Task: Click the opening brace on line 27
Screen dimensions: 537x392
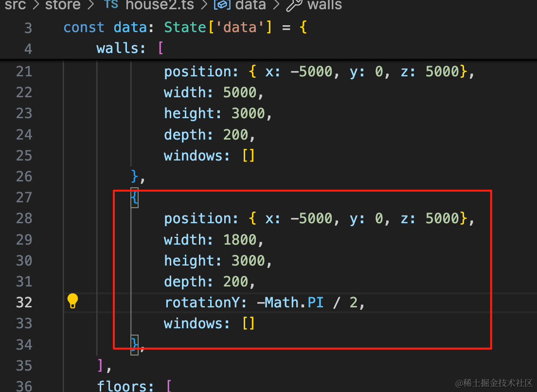Action: point(135,198)
